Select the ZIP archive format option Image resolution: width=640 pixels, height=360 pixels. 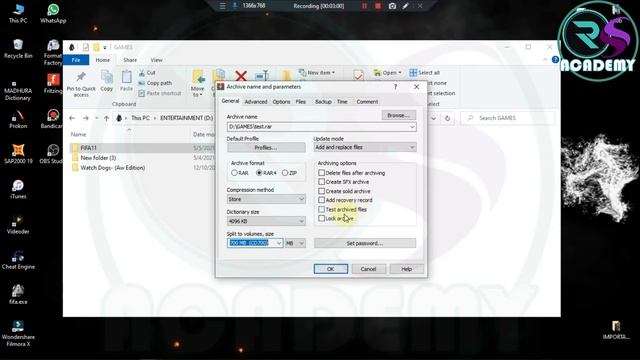point(289,173)
